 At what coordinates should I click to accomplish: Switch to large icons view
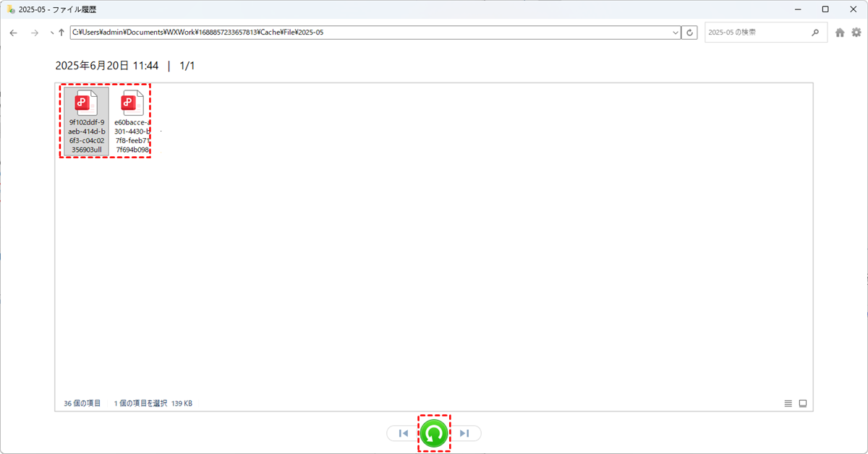click(802, 403)
